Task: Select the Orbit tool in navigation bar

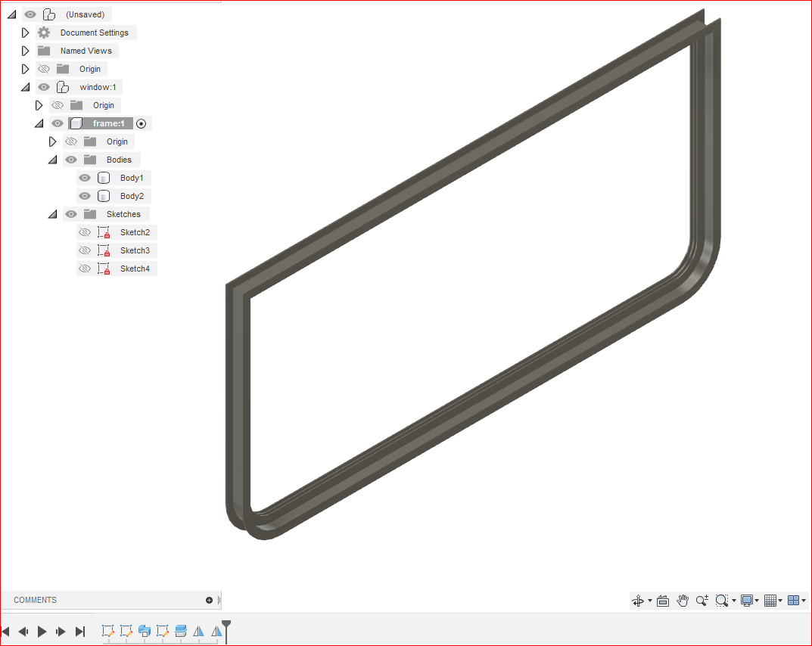Action: (638, 601)
